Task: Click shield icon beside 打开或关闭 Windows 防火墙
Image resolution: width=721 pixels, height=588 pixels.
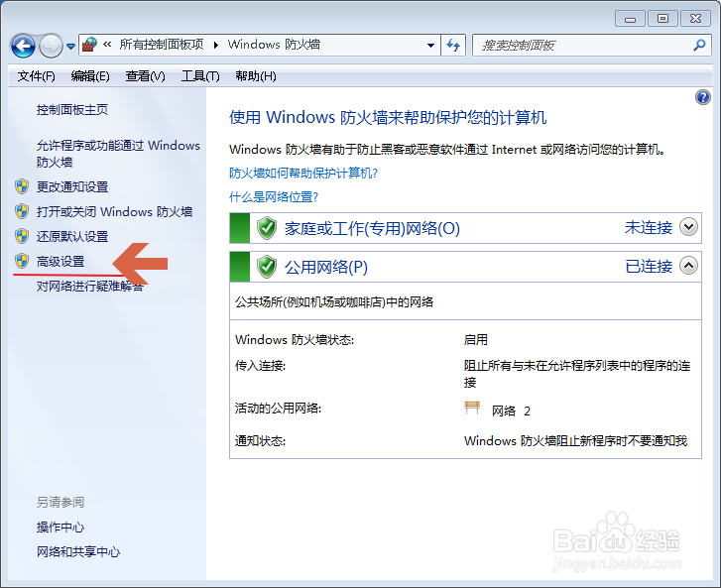Action: point(22,211)
